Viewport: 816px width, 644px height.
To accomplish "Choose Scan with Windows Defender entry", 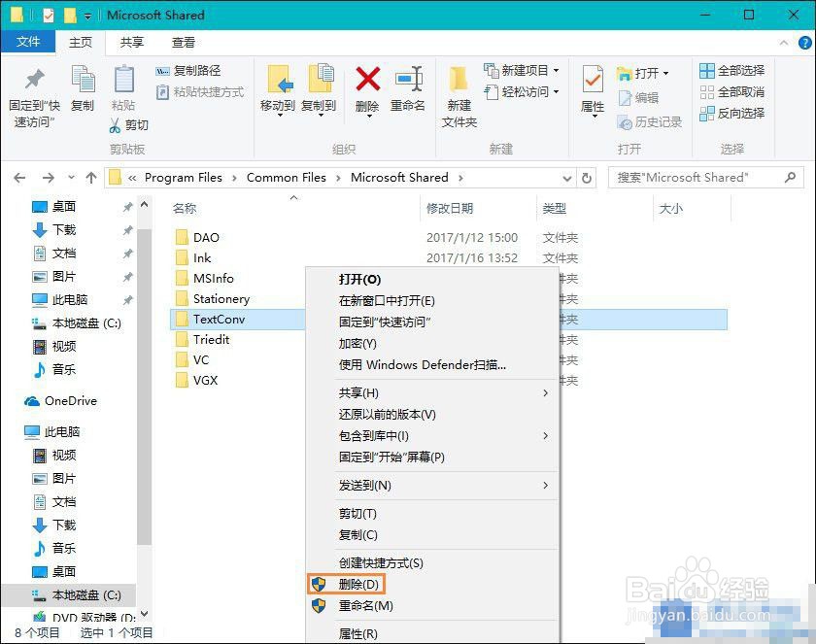I will pos(432,364).
